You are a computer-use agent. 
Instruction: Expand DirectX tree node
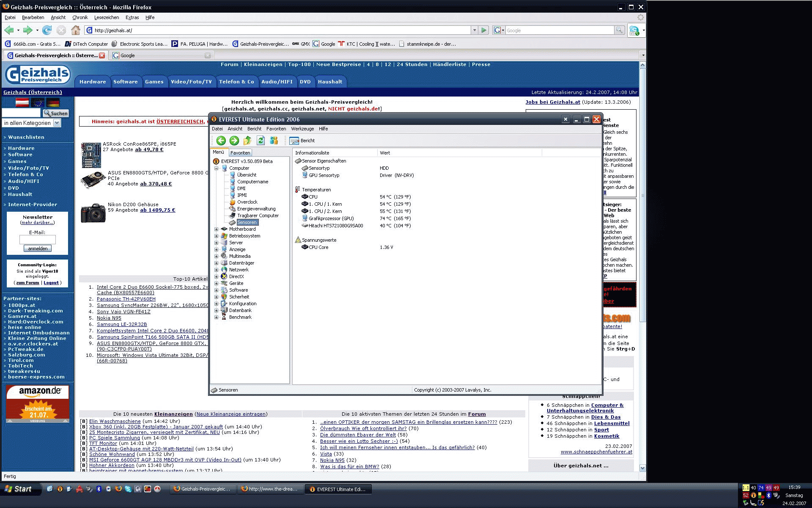[217, 276]
